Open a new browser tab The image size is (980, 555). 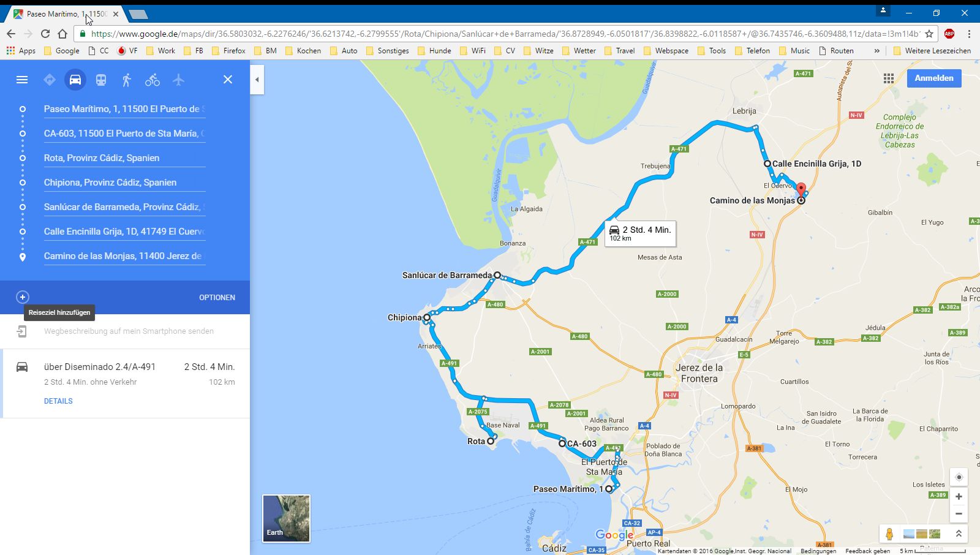[138, 14]
